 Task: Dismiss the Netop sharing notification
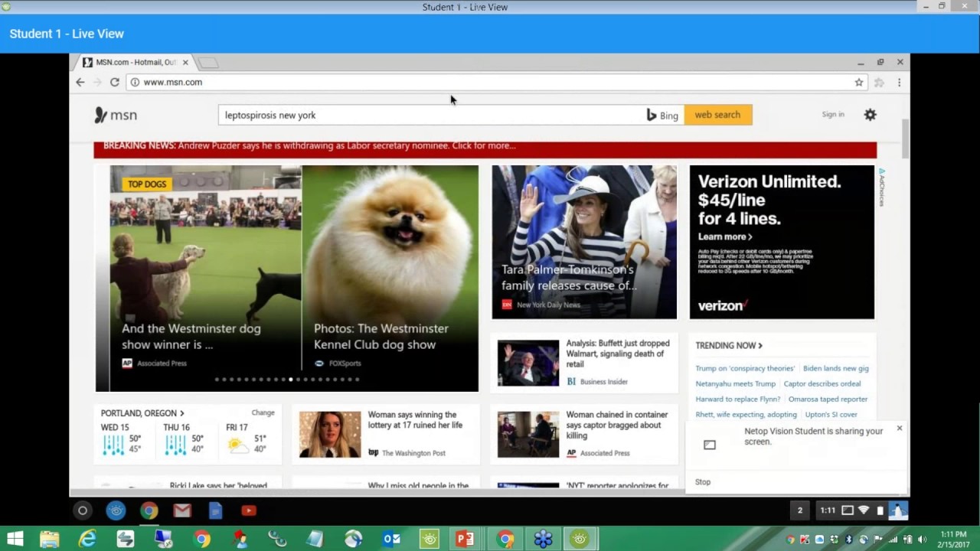tap(900, 428)
